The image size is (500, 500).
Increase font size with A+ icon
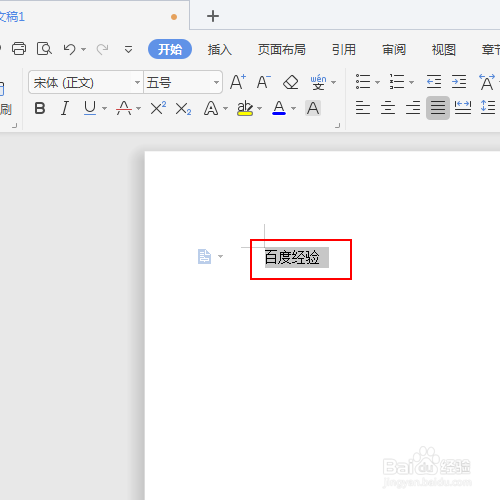tap(238, 82)
